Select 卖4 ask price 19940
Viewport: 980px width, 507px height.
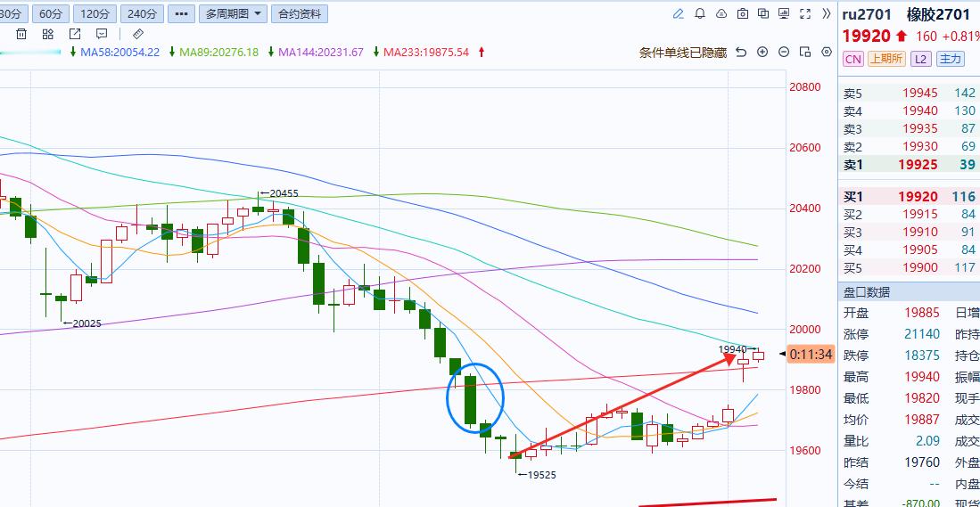click(x=920, y=111)
